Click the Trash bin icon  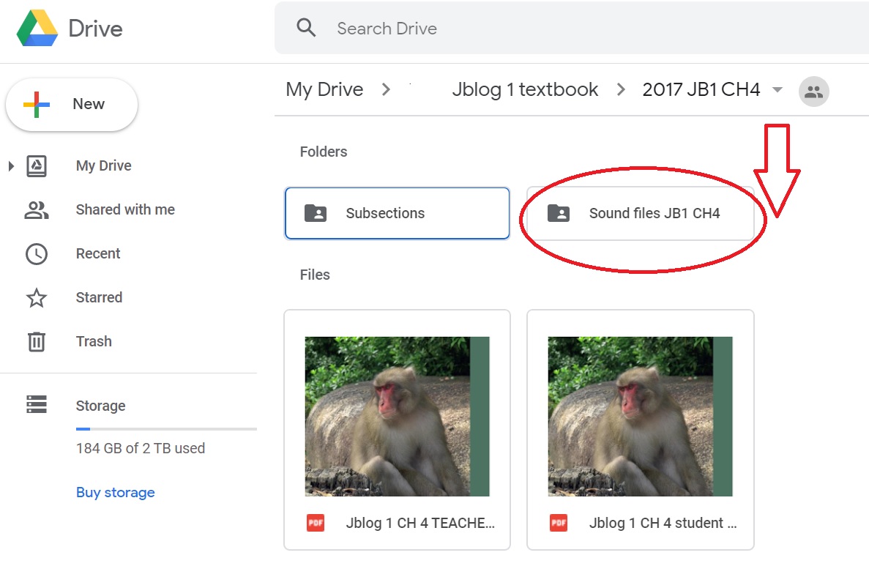pos(37,341)
